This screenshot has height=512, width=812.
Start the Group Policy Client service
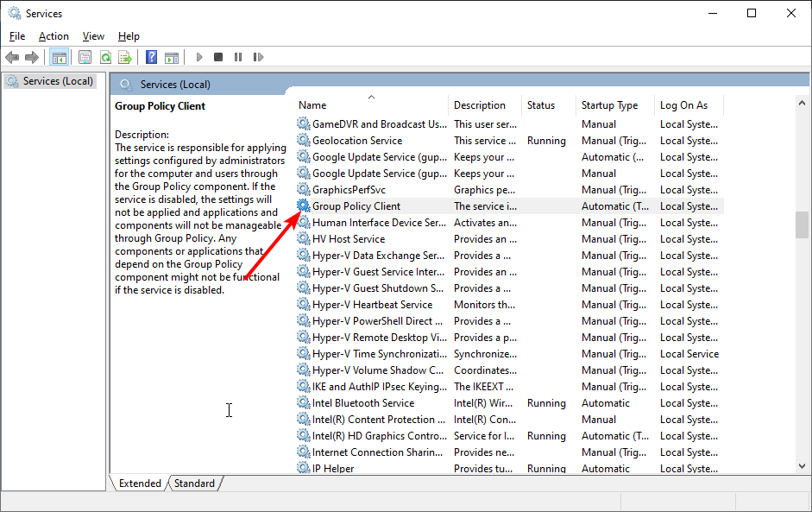(199, 56)
